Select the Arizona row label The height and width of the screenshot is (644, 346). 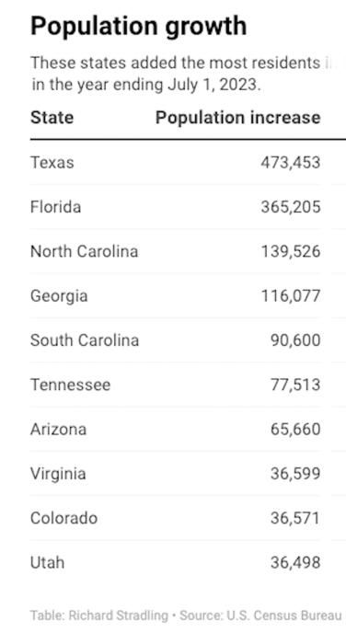(x=58, y=430)
